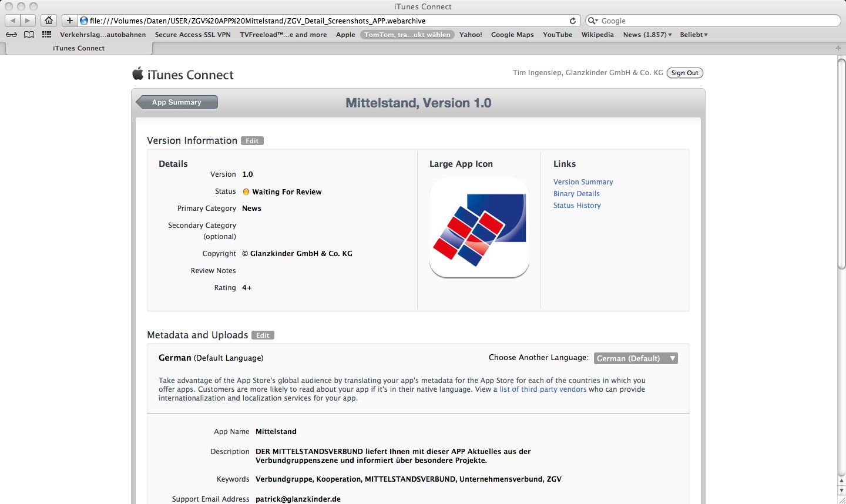
Task: Open Top Sites grid icon
Action: [47, 35]
